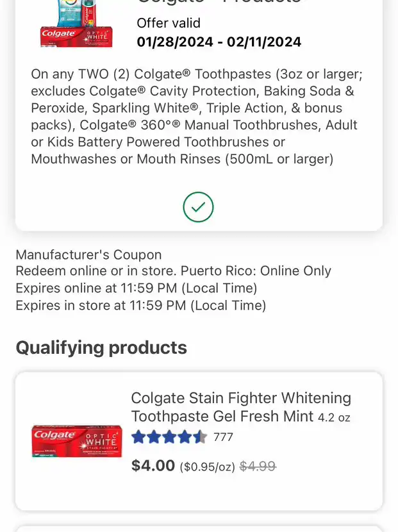Tap the $0.95/oz unit price text
The width and height of the screenshot is (398, 532).
point(207,467)
